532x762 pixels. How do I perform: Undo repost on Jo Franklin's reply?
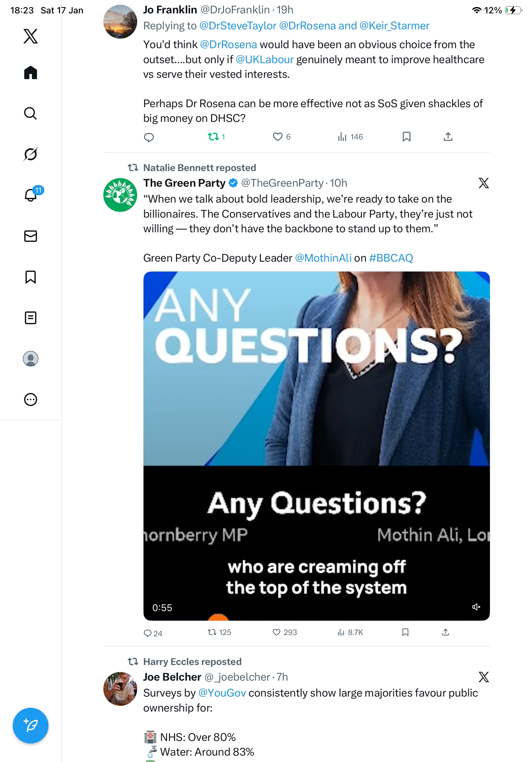tap(213, 137)
